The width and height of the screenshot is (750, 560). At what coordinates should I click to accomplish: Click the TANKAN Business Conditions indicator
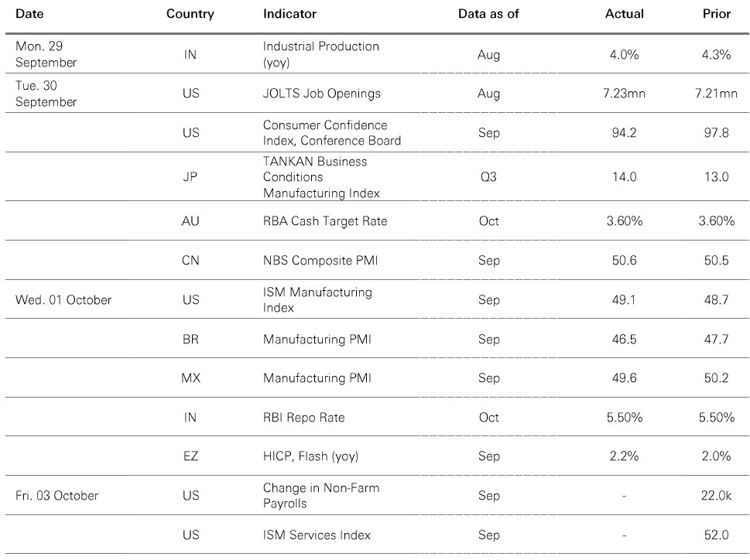point(321,177)
